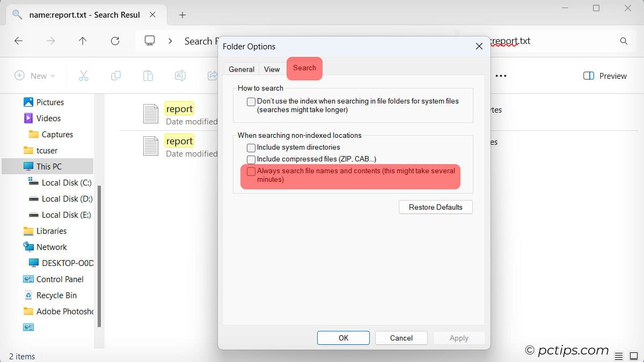
Task: Expand the breadcrumb chevron in address bar
Action: point(170,41)
